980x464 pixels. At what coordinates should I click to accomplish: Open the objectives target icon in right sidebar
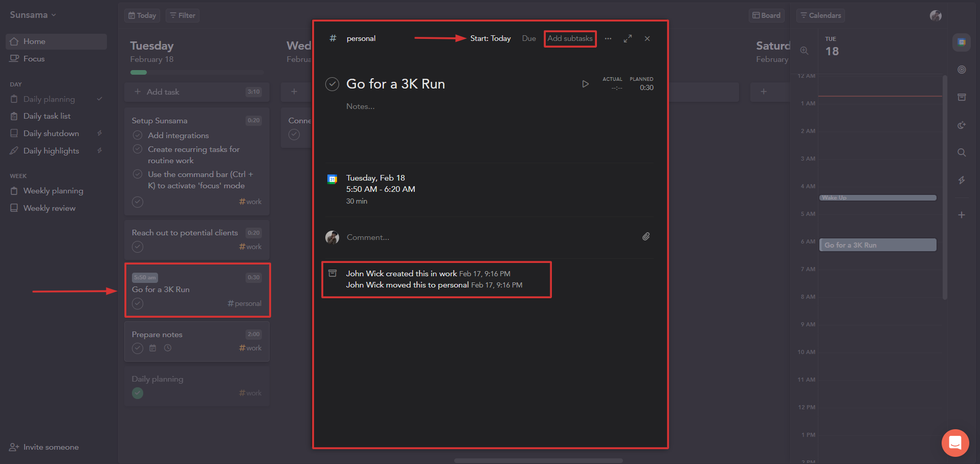pyautogui.click(x=962, y=70)
